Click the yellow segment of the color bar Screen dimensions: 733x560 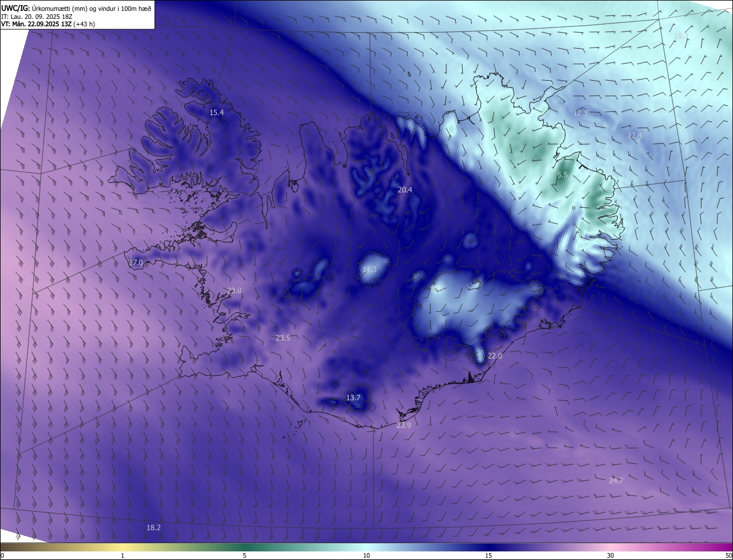coord(123,547)
